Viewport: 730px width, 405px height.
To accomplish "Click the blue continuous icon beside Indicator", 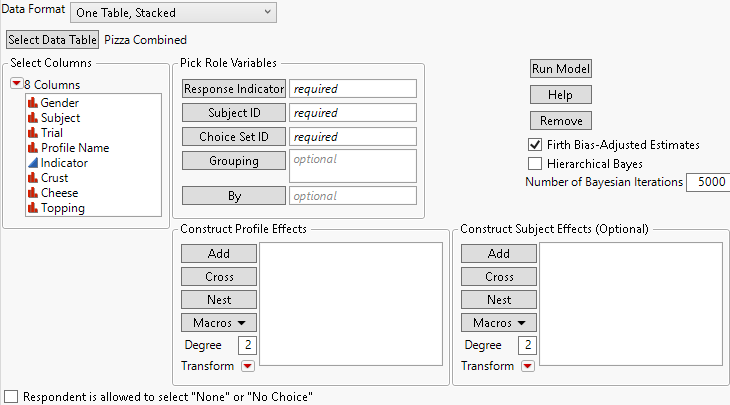I will click(x=33, y=162).
